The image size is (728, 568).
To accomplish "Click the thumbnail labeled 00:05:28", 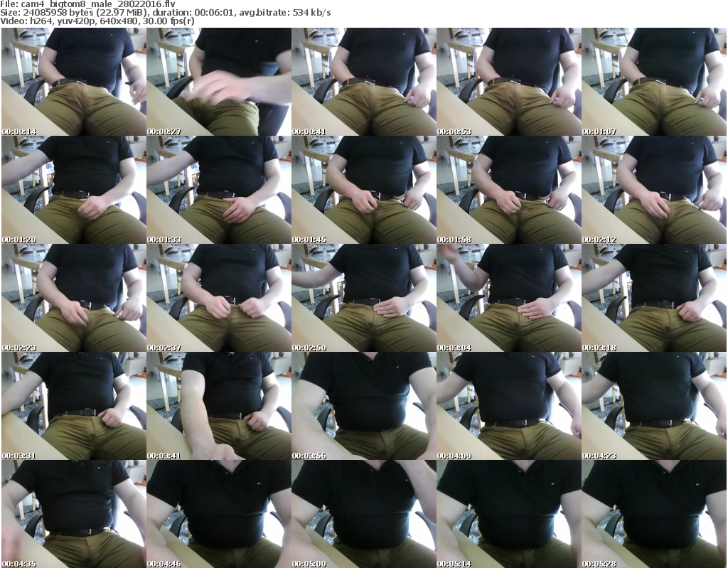I will click(x=654, y=514).
